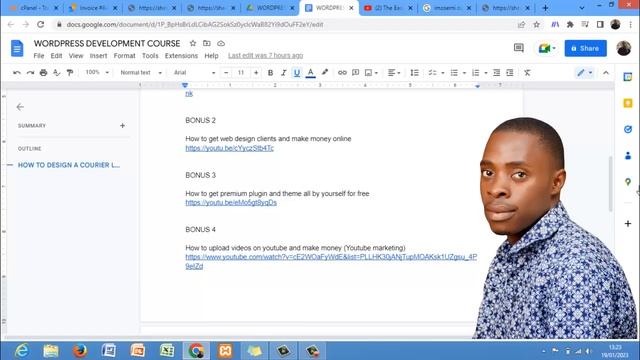Click the bulleted list icon
The width and height of the screenshot is (640, 360).
point(454,73)
